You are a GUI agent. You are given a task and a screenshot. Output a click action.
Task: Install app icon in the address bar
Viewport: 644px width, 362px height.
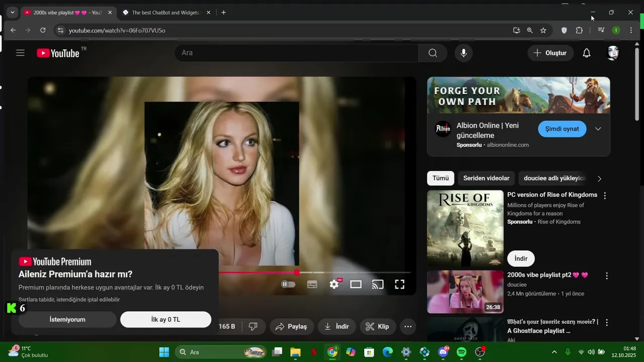point(517,30)
